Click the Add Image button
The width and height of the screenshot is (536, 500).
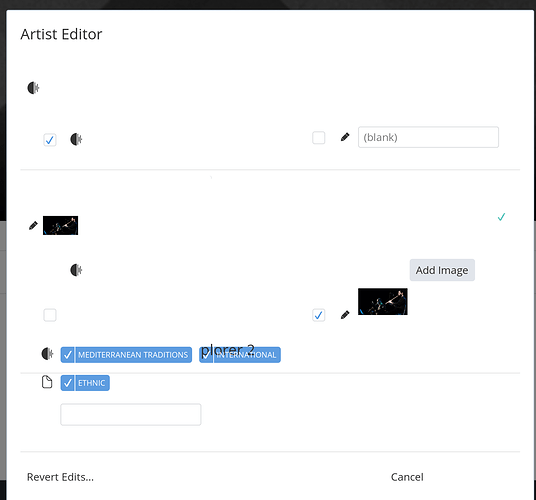click(442, 270)
